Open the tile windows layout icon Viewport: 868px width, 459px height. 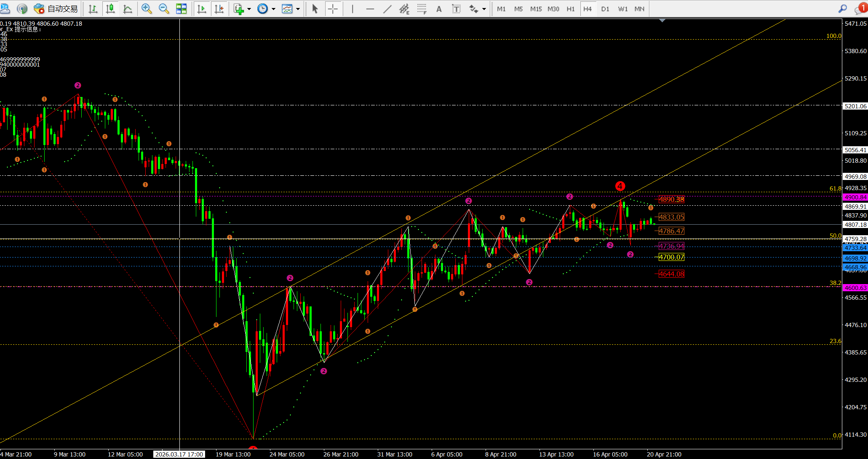click(x=181, y=9)
